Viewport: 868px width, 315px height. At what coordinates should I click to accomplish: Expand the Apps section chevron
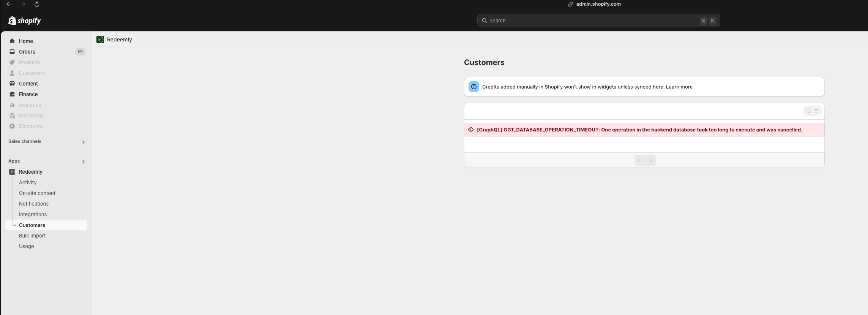point(84,161)
